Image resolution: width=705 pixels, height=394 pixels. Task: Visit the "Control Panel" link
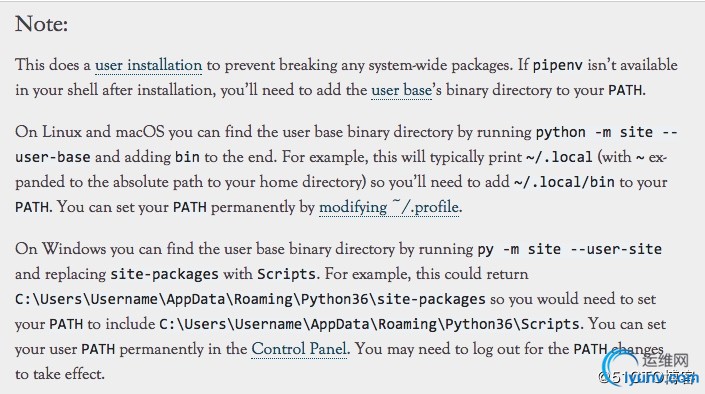[299, 349]
